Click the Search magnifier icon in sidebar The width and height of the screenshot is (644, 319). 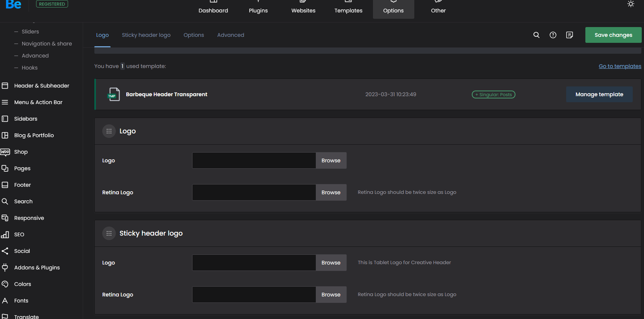(5, 201)
